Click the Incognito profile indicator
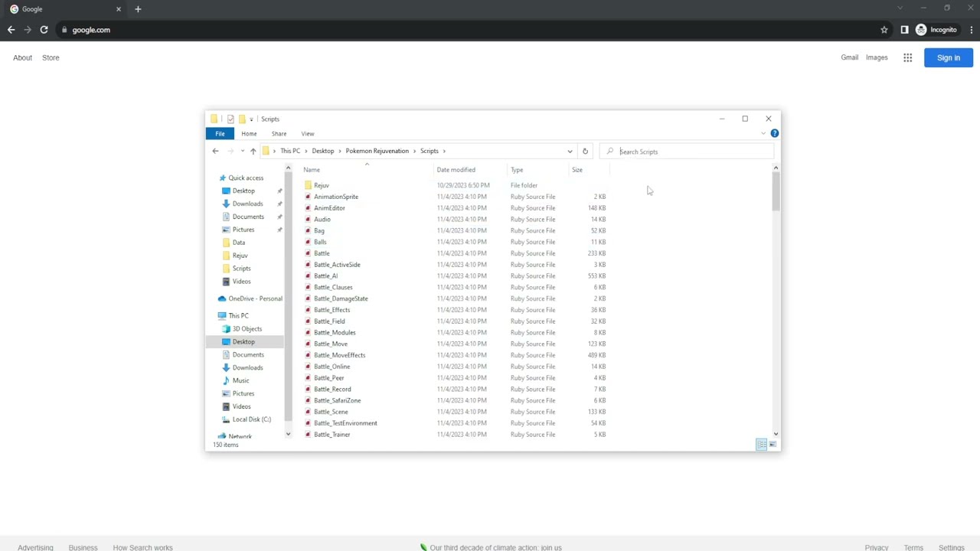 tap(937, 30)
